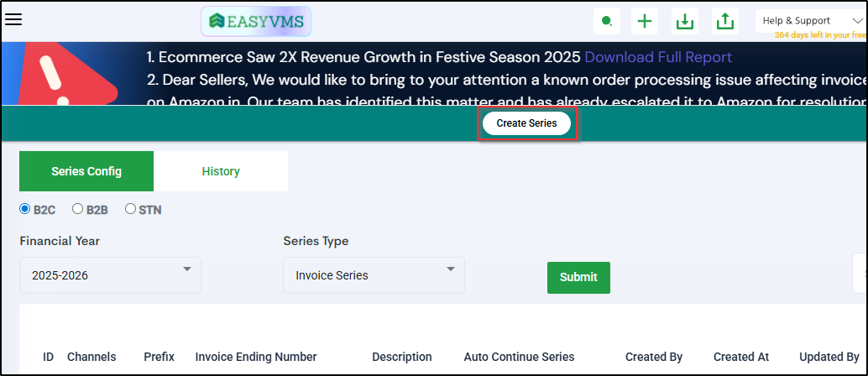Expand the Financial Year dropdown
868x376 pixels.
[x=110, y=274]
